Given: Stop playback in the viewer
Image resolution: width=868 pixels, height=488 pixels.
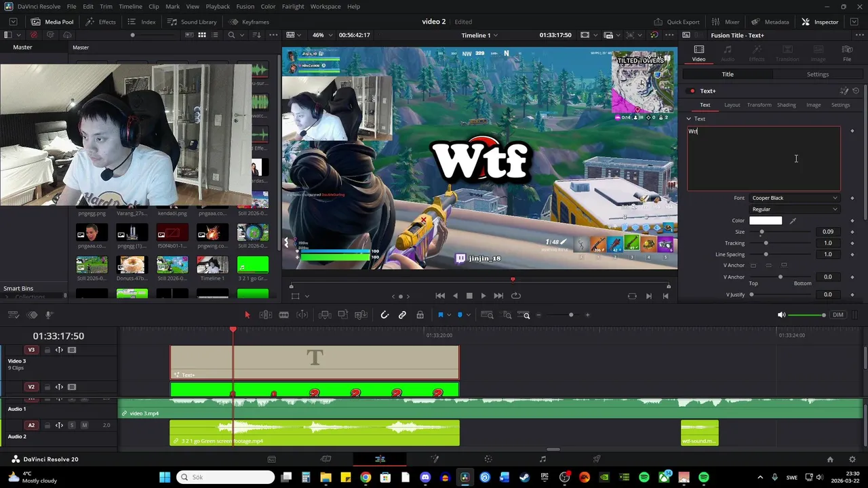Looking at the screenshot, I should click(x=469, y=296).
